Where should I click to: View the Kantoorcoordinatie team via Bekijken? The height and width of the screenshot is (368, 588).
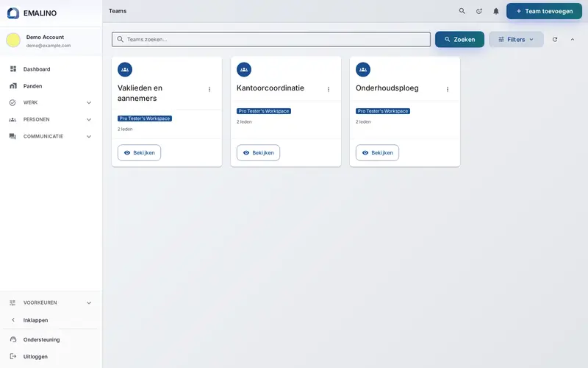259,153
